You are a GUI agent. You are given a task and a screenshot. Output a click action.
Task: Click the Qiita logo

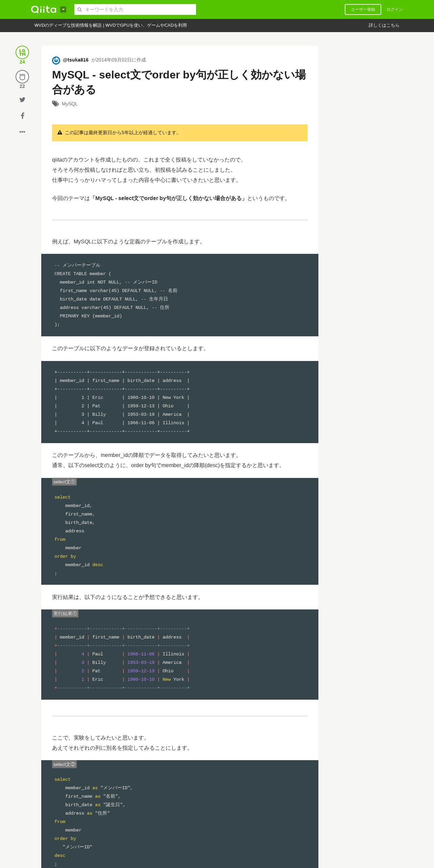click(x=44, y=9)
